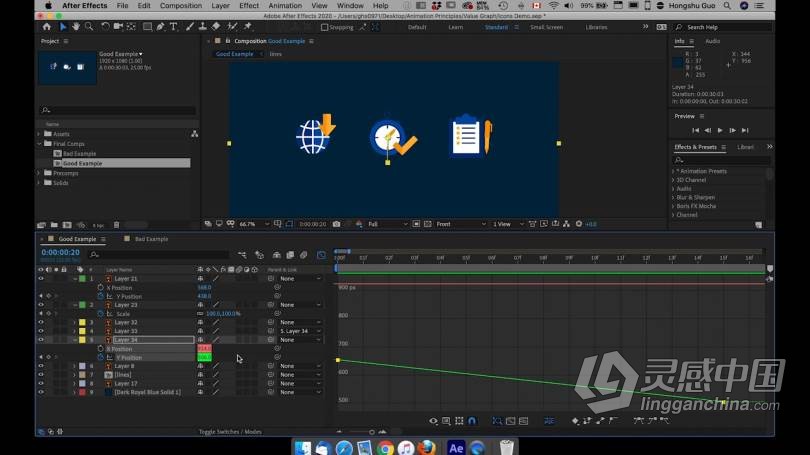Open After Effects from the Dock
This screenshot has width=810, height=455.
pos(456,448)
